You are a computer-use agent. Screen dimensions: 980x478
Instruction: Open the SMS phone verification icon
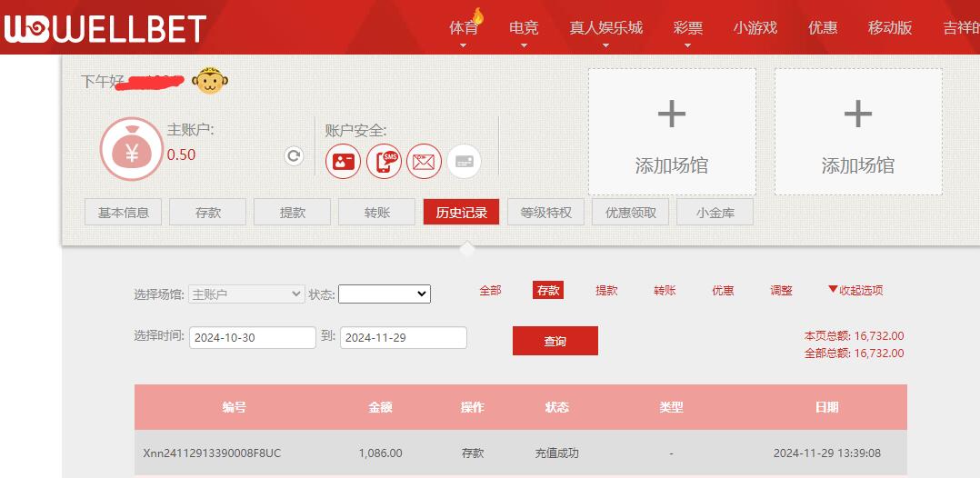click(x=384, y=162)
